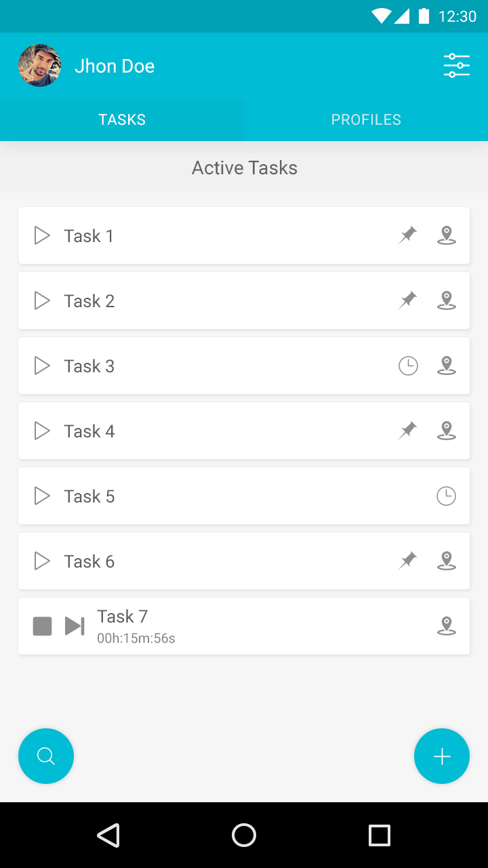Add a new task with plus button

pos(442,756)
